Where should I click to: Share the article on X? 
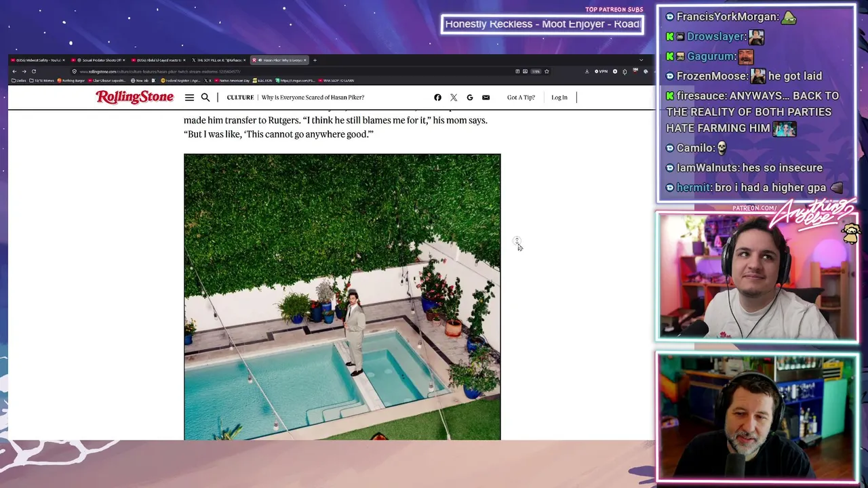tap(454, 98)
